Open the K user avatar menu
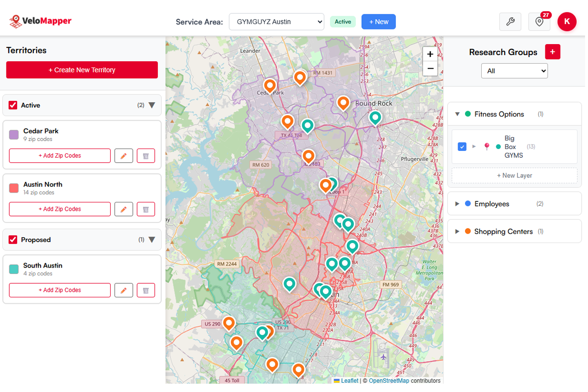The height and width of the screenshot is (392, 588). pyautogui.click(x=567, y=22)
